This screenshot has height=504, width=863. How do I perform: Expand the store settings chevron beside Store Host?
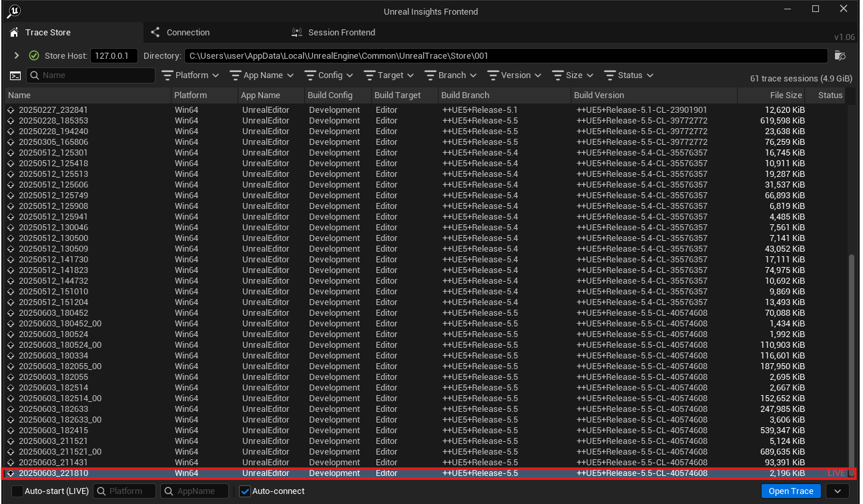[x=17, y=55]
